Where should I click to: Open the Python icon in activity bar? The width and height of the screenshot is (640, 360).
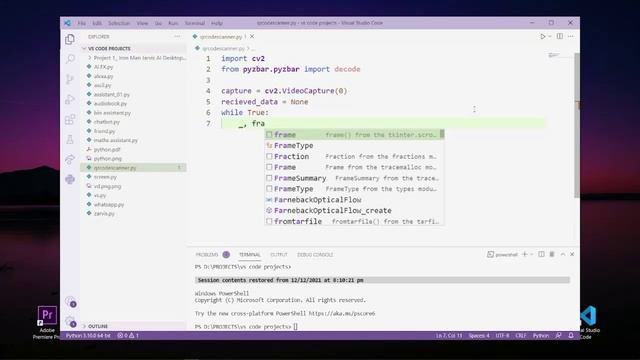pos(70,179)
